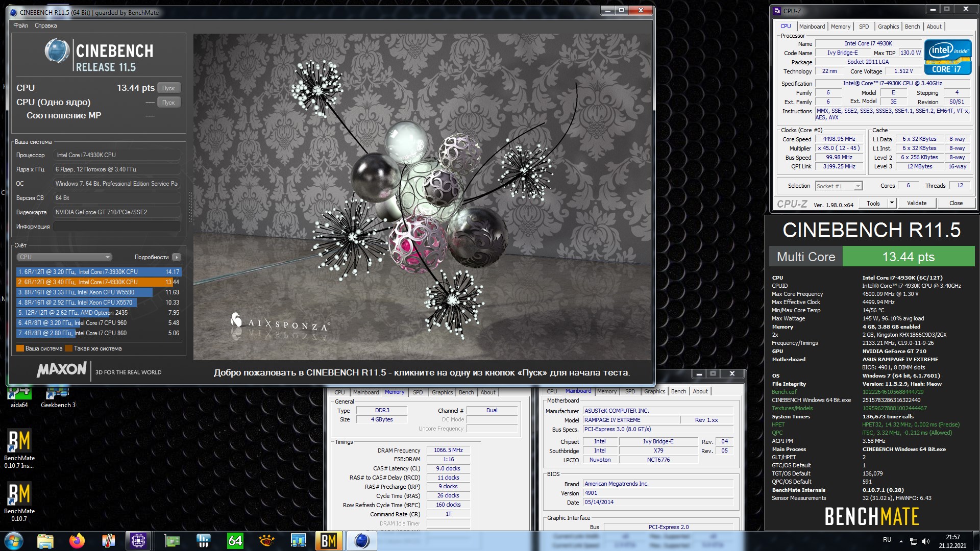Open the green graphics card taskbar icon
This screenshot has height=551, width=980.
[x=172, y=541]
